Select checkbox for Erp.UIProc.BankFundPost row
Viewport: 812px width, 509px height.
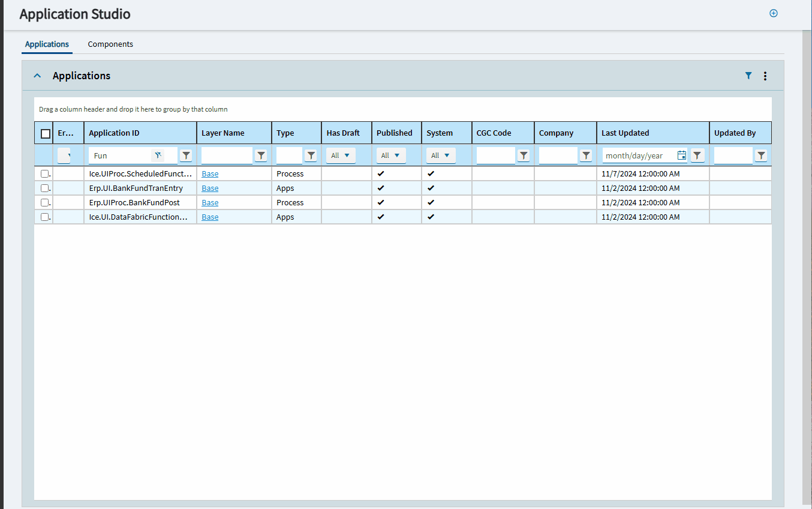tap(45, 202)
